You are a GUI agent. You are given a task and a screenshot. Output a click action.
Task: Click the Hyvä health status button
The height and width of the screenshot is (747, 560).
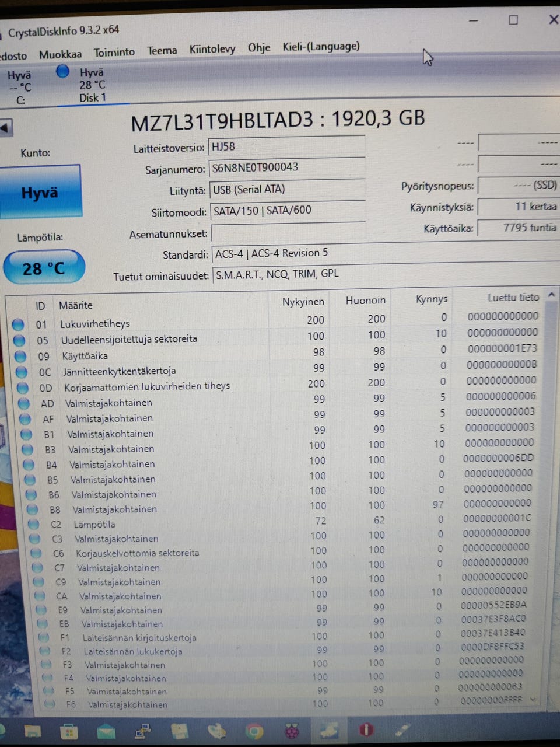[40, 192]
